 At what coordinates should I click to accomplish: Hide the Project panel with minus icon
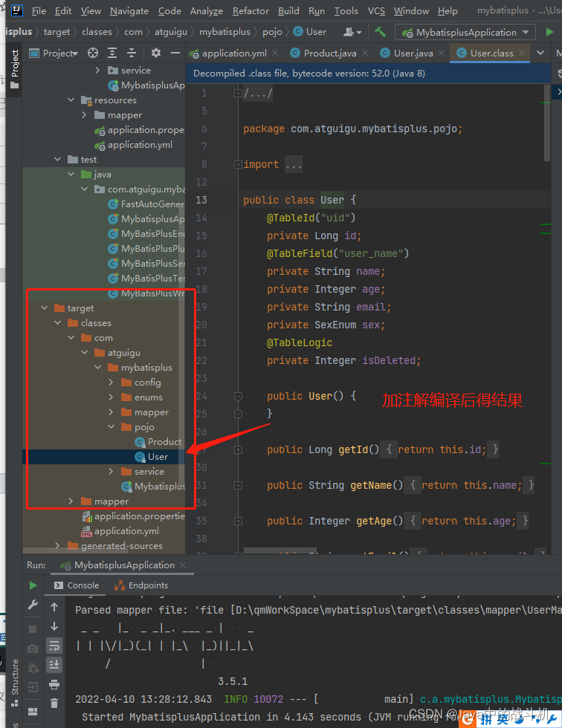click(175, 53)
